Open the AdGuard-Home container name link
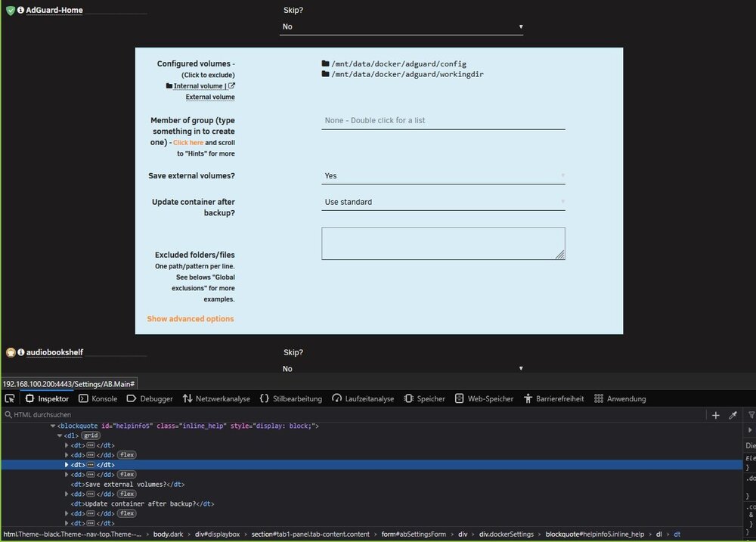This screenshot has height=542, width=756. pos(54,10)
